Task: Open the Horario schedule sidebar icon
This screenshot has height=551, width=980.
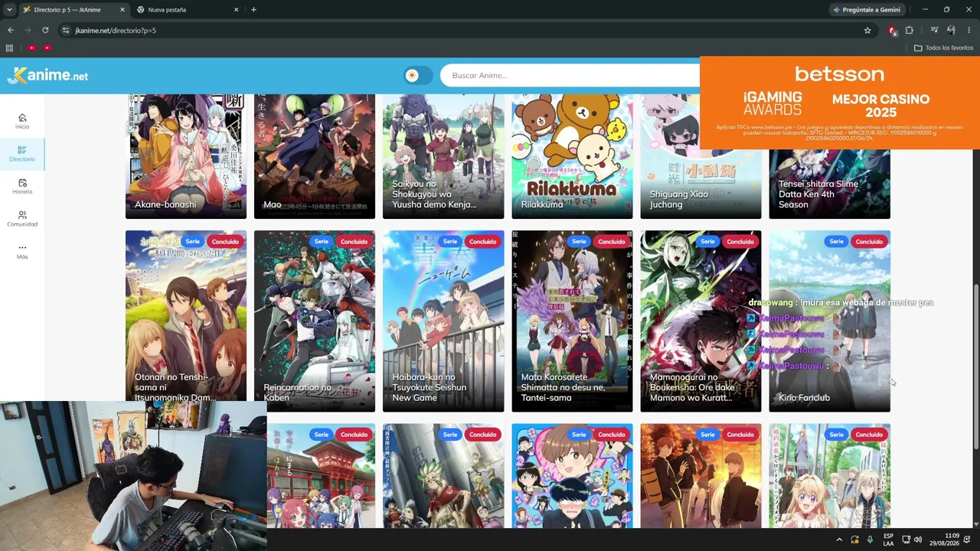Action: click(22, 187)
